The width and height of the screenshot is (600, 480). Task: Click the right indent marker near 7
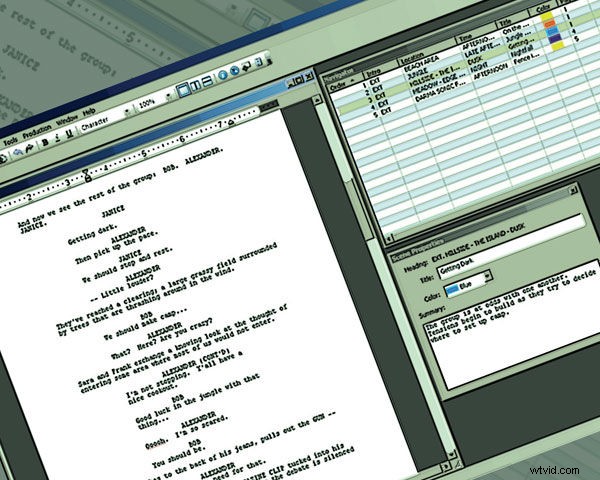[231, 123]
